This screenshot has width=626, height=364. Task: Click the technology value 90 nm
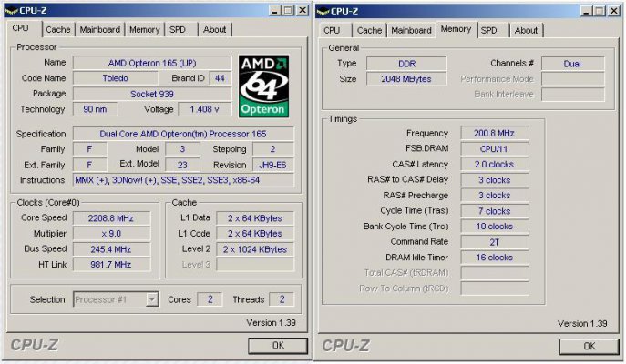(x=95, y=109)
